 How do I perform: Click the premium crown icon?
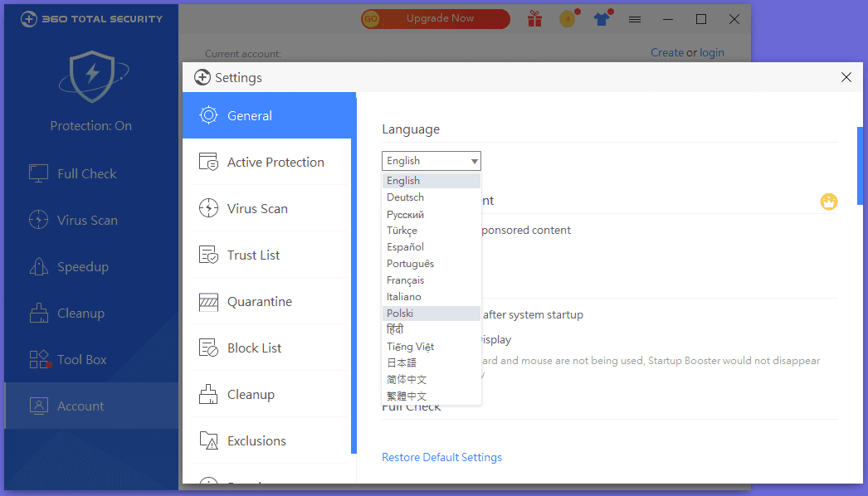[x=829, y=202]
